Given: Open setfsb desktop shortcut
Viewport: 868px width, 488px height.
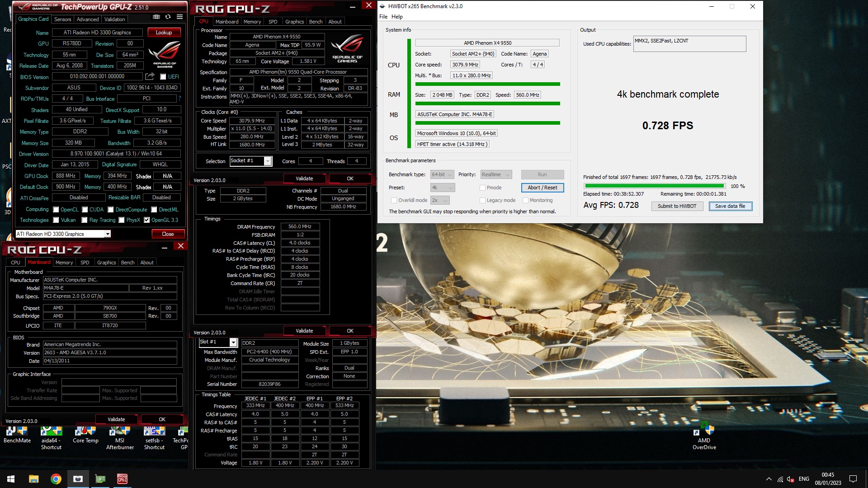Looking at the screenshot, I should tap(154, 438).
